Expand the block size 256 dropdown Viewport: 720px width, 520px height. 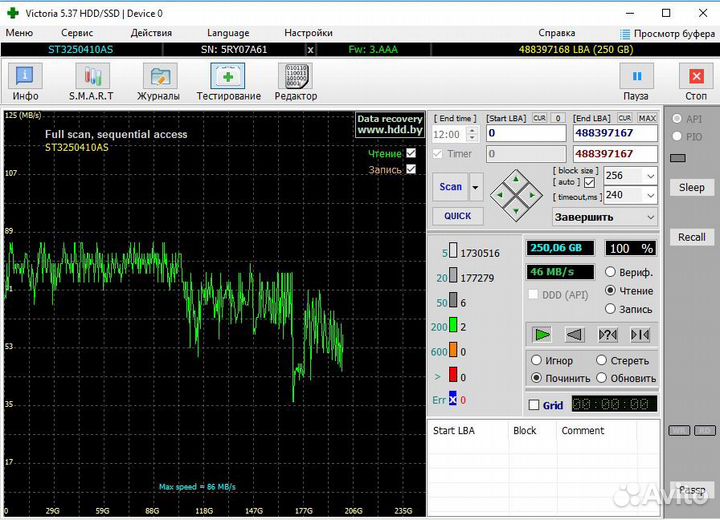click(x=650, y=176)
